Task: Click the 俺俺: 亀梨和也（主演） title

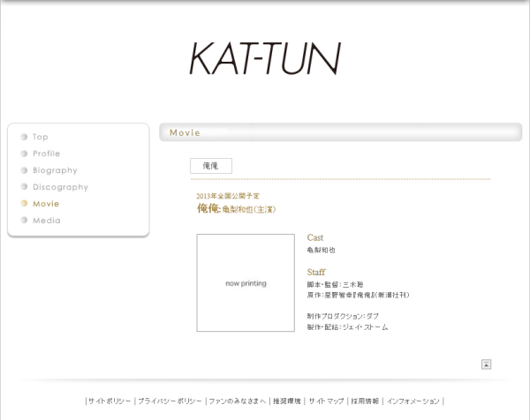Action: click(x=236, y=209)
